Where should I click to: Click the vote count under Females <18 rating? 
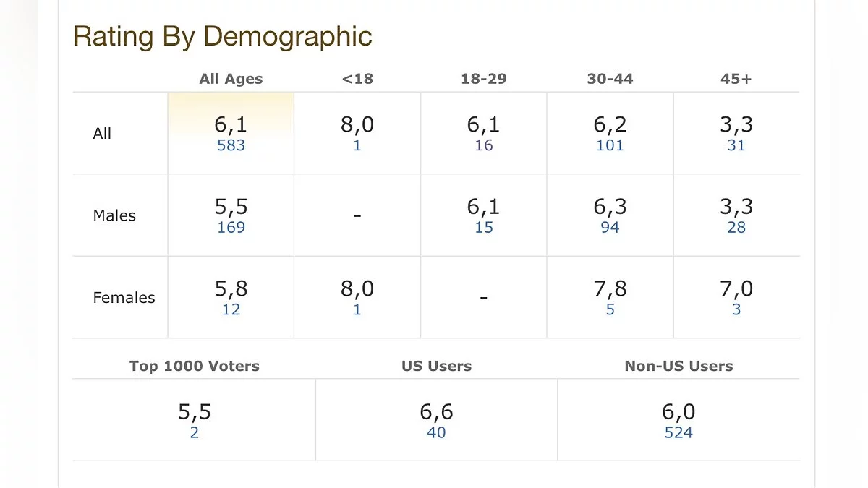tap(357, 310)
